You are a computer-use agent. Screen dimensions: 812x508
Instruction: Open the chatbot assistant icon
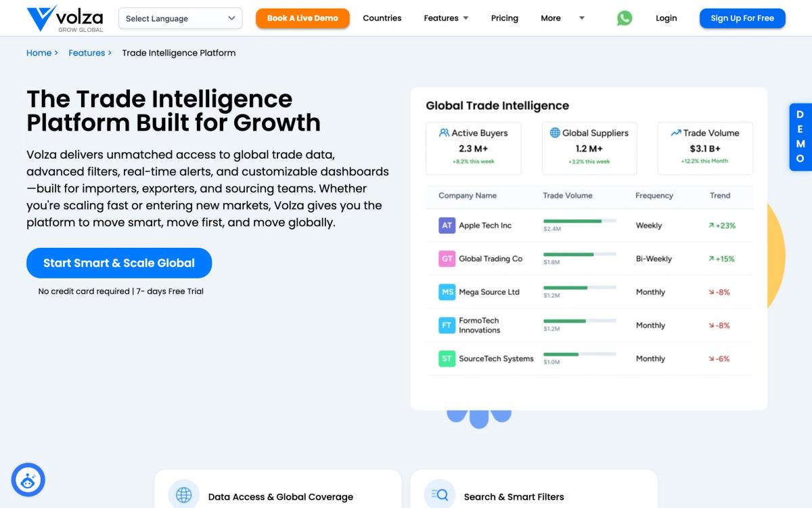point(28,480)
